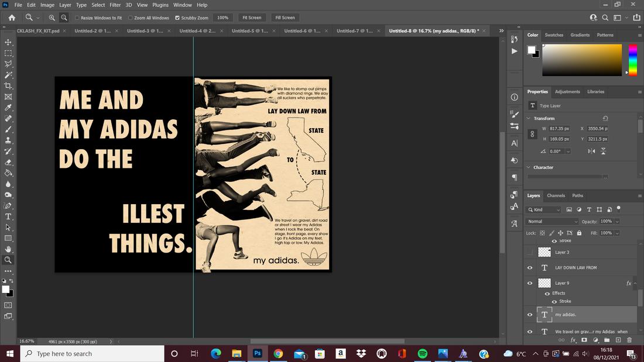Viewport: 644px width, 362px height.
Task: Open the Adjustments panel tab
Action: coord(567,92)
